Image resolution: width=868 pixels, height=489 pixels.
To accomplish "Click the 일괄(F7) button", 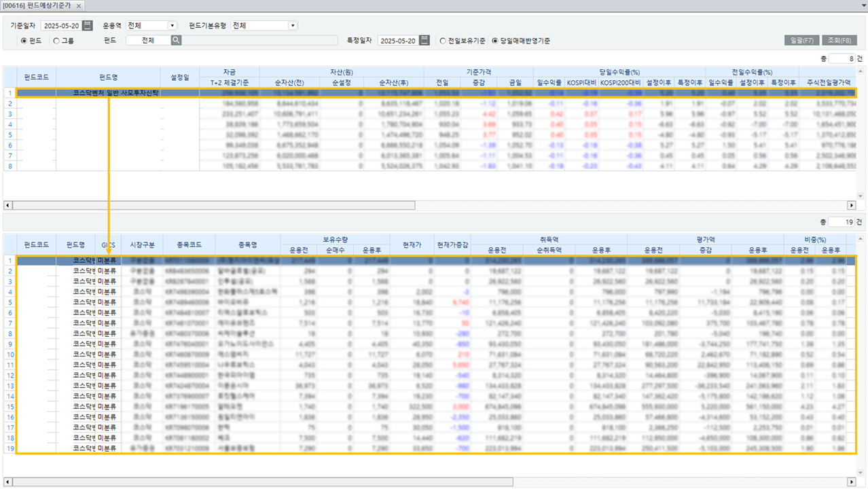I will pos(801,41).
